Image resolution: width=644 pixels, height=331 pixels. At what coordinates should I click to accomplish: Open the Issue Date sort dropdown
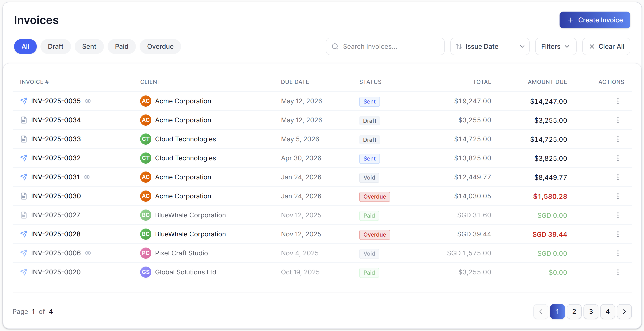coord(490,46)
